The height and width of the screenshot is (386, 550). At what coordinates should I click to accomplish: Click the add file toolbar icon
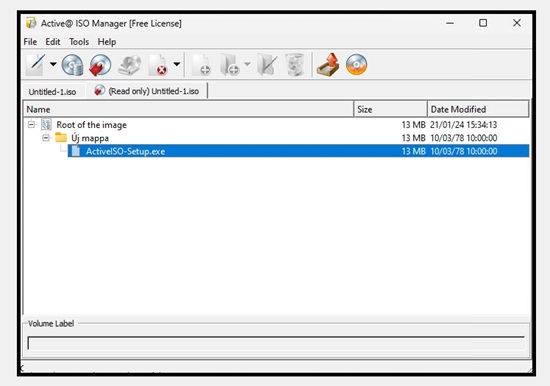(x=202, y=65)
